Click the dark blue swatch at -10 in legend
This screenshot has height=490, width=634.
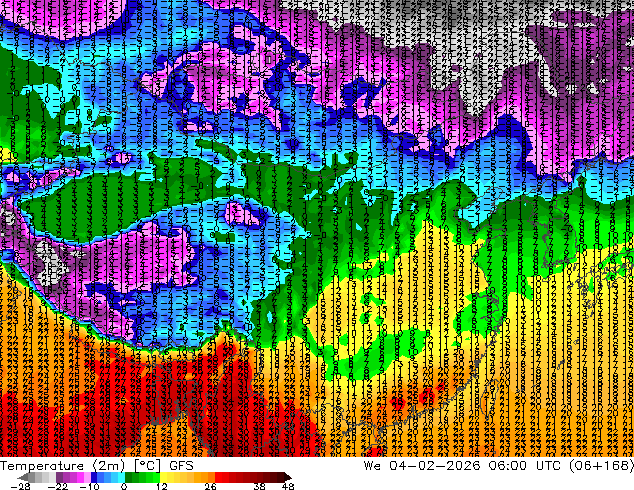pyautogui.click(x=94, y=477)
